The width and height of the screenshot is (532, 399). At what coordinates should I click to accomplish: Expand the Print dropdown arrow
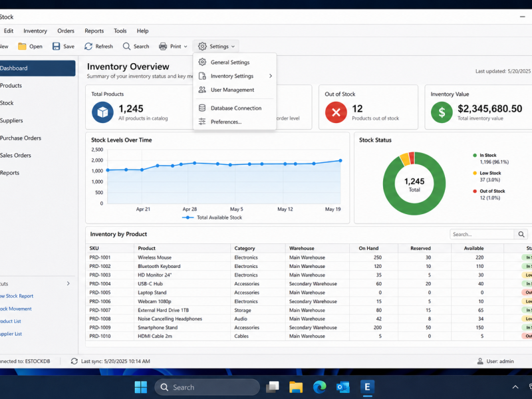tap(186, 47)
